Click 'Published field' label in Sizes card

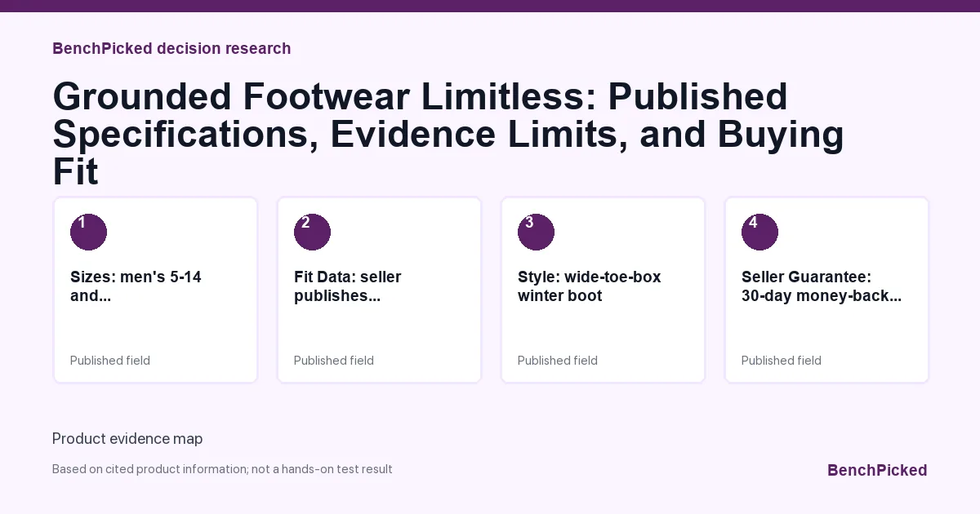(x=110, y=361)
